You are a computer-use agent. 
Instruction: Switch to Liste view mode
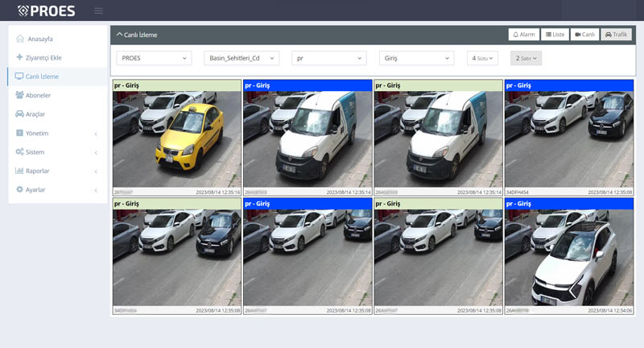pos(555,35)
